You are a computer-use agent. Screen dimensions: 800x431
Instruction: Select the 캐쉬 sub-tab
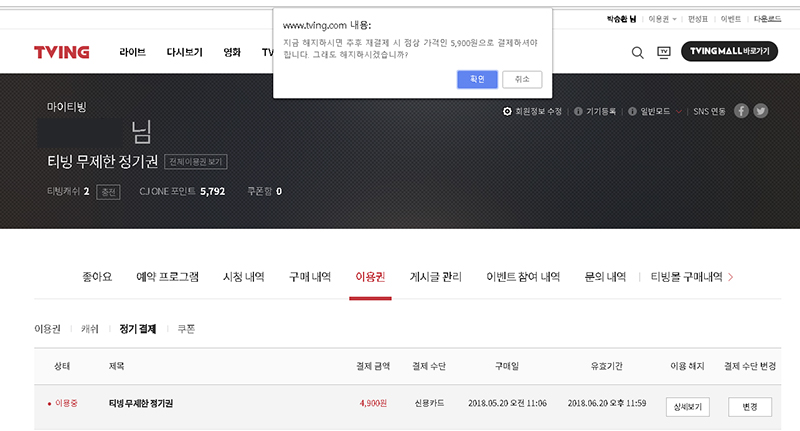point(90,329)
